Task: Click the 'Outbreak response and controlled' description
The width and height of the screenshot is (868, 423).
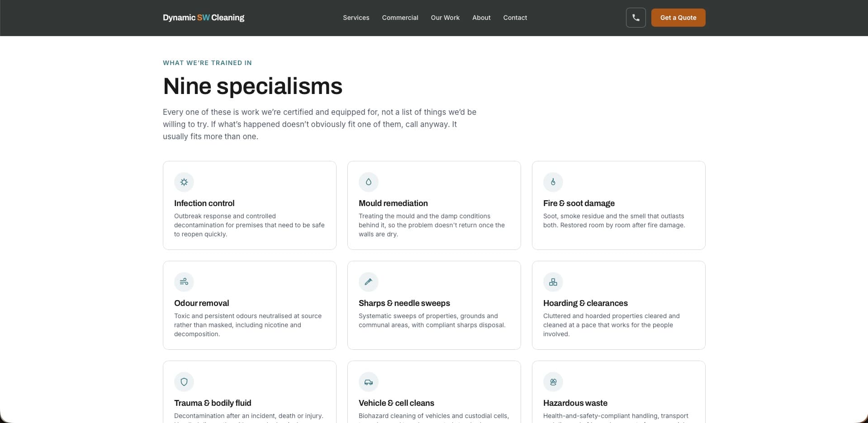Action: (x=249, y=225)
